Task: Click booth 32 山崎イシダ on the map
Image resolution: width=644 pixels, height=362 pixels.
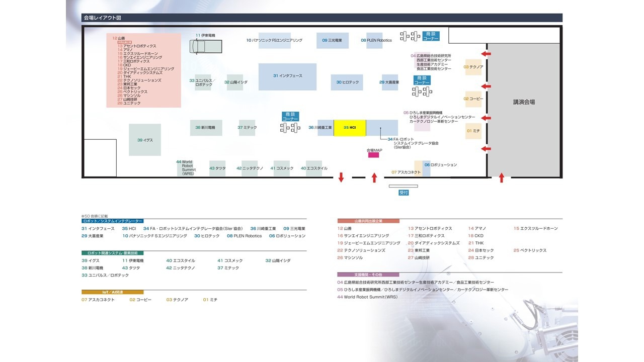Action: [234, 82]
